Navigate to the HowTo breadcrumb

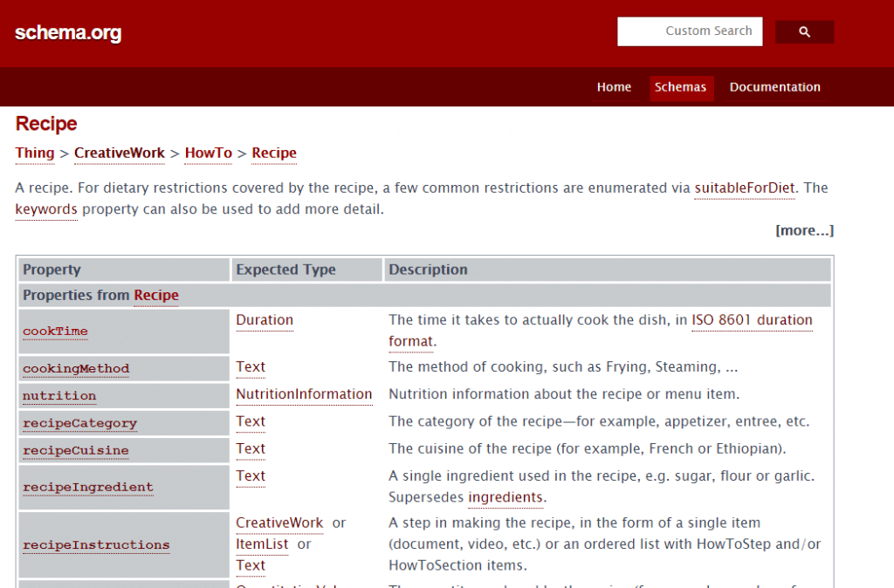208,154
